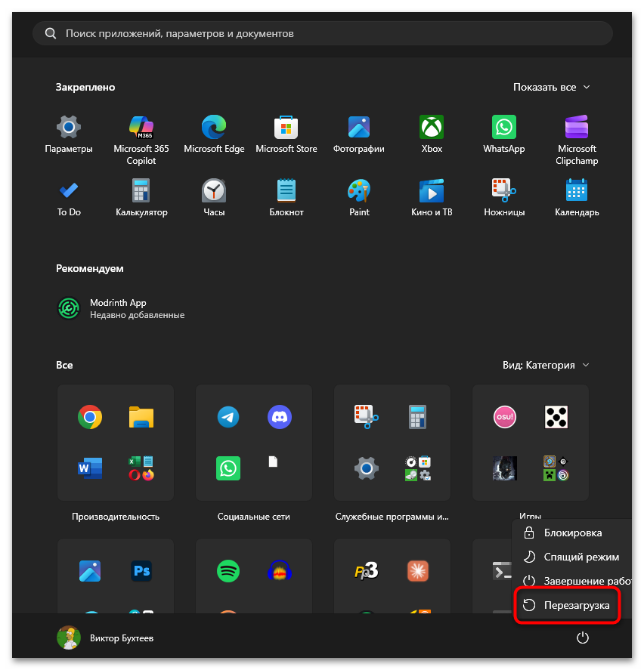
Task: Launch Блокнот notepad
Action: (x=286, y=197)
